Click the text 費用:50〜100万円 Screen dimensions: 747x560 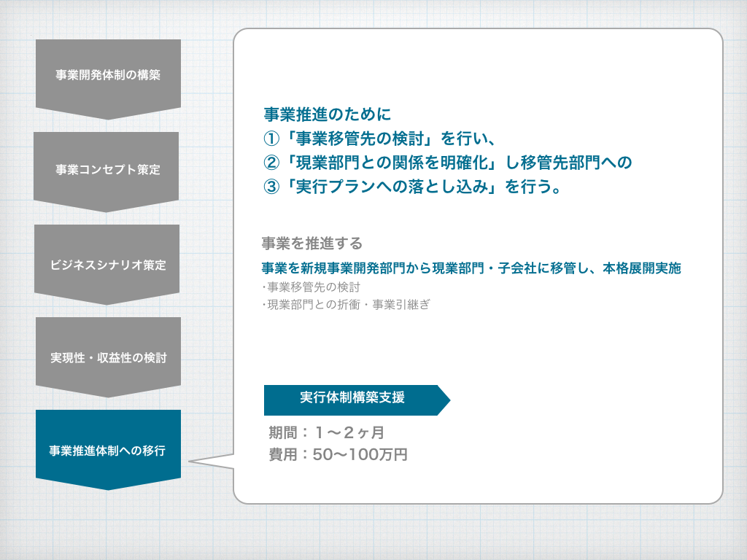[338, 454]
